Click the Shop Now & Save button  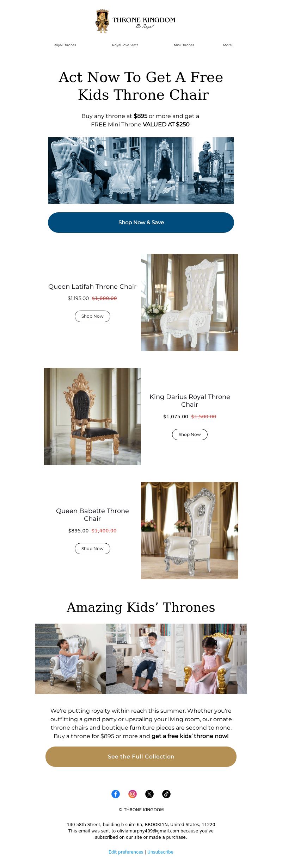pyautogui.click(x=141, y=223)
